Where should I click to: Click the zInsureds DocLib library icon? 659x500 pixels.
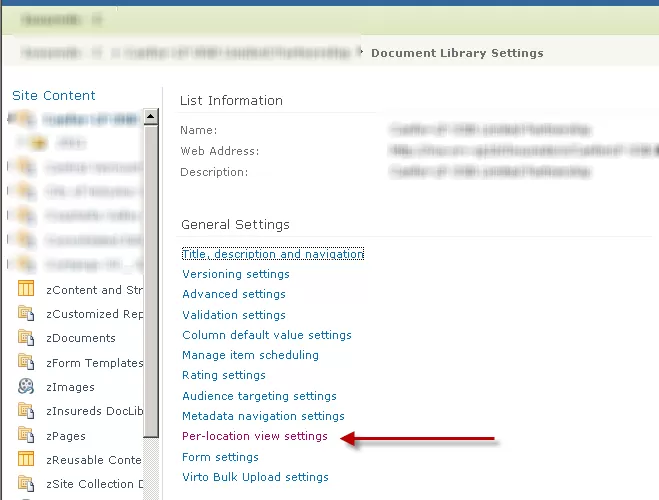point(26,411)
